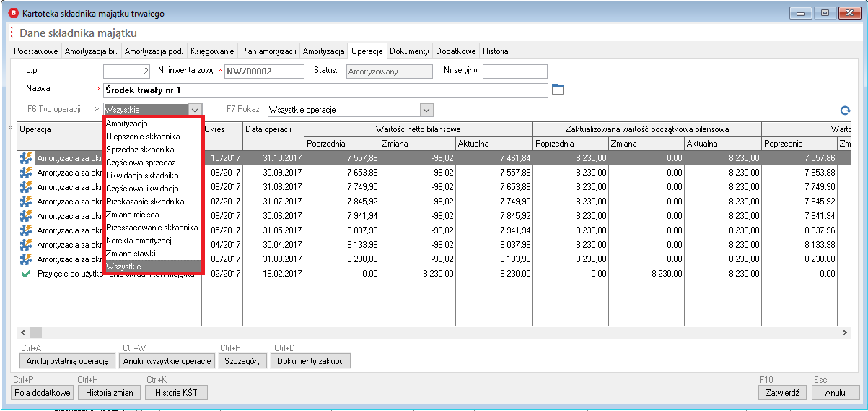Image resolution: width=868 pixels, height=411 pixels.
Task: Click Anuluj wszystkie operacje button
Action: point(167,360)
